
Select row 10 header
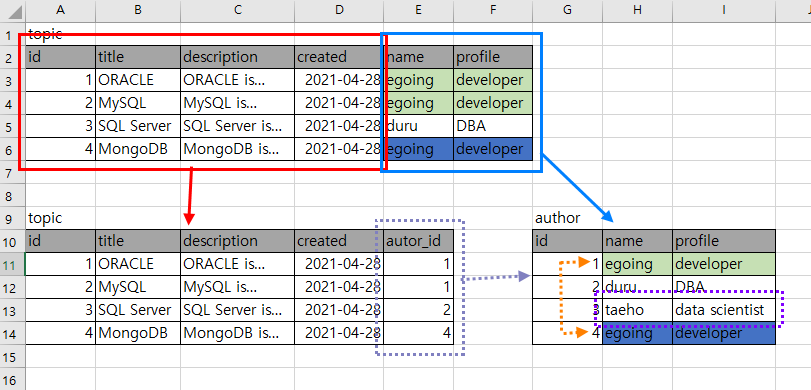point(12,242)
